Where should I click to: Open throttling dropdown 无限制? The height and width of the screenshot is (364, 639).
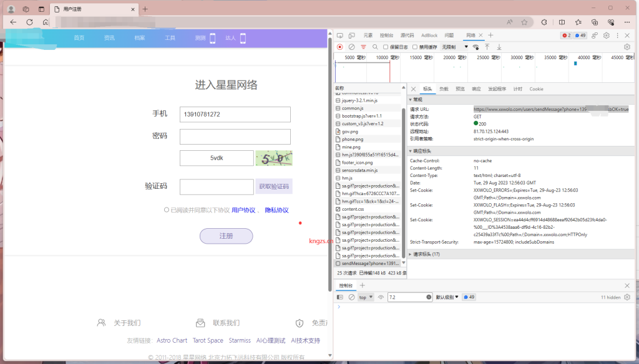455,47
